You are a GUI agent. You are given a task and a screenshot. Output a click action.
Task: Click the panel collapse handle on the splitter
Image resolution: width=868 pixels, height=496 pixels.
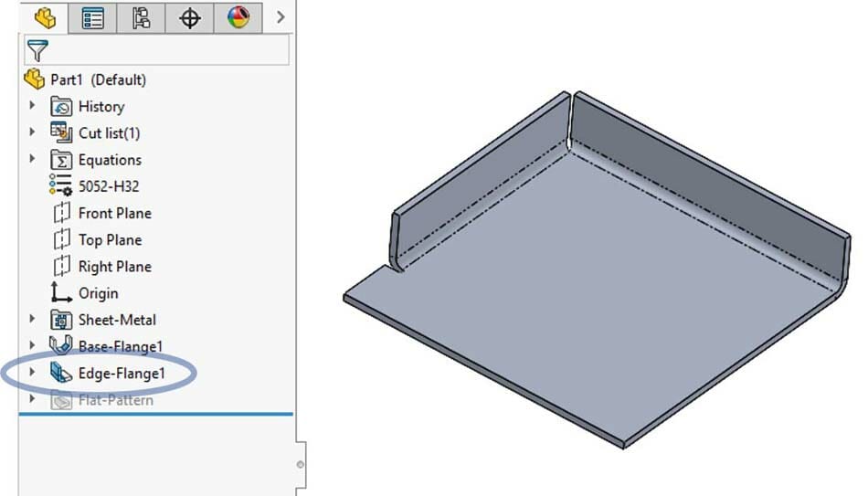(x=301, y=464)
